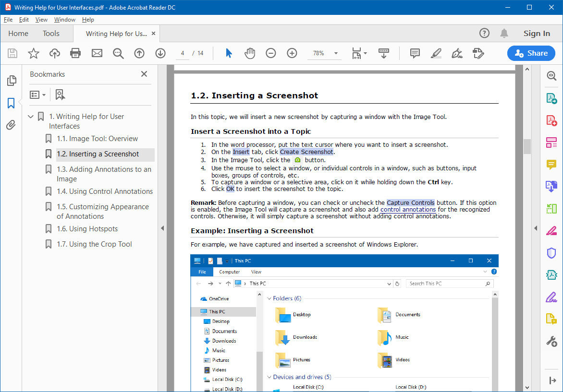Switch to the Tools tab
This screenshot has height=392, width=563.
click(x=51, y=34)
